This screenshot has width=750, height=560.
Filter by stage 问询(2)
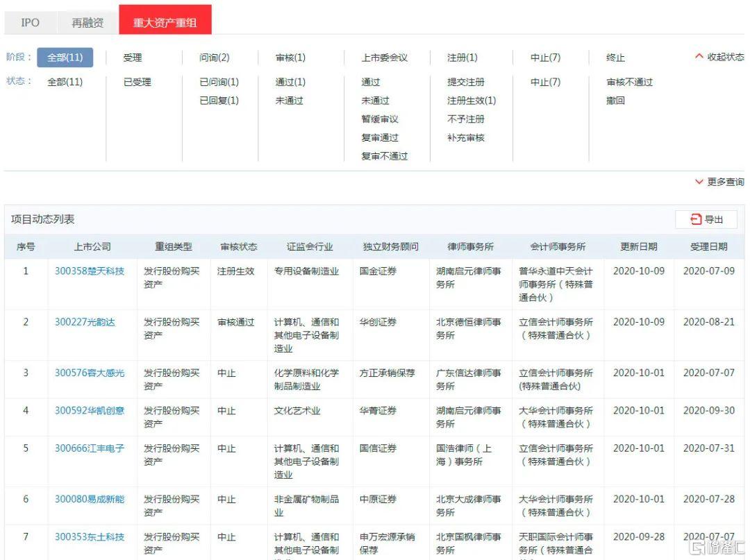[x=215, y=58]
